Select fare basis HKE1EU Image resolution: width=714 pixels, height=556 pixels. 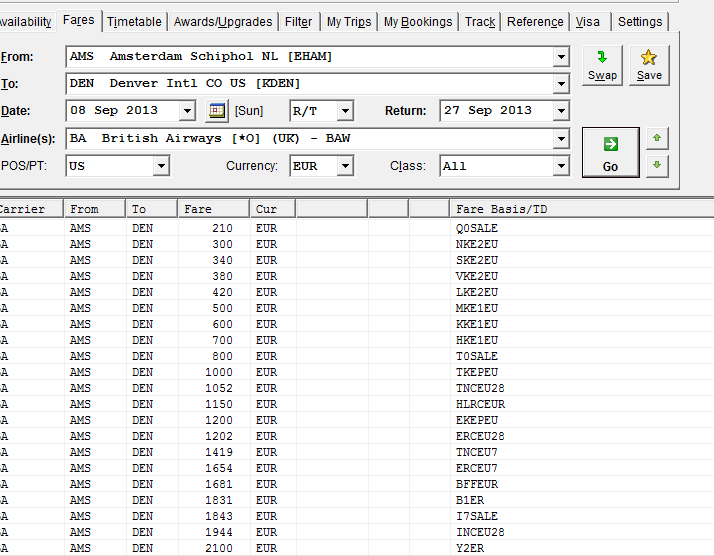pos(476,340)
